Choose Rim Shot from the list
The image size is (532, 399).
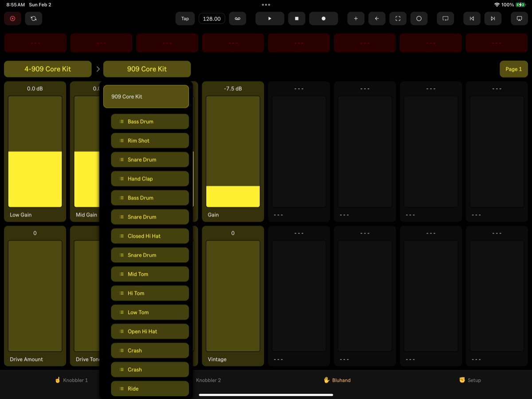(150, 141)
